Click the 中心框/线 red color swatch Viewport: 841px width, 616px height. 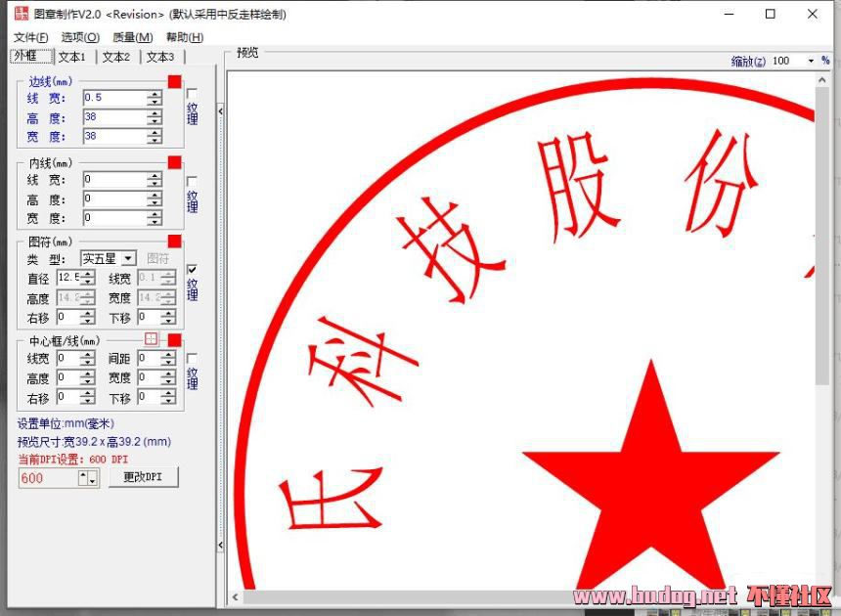(x=174, y=340)
